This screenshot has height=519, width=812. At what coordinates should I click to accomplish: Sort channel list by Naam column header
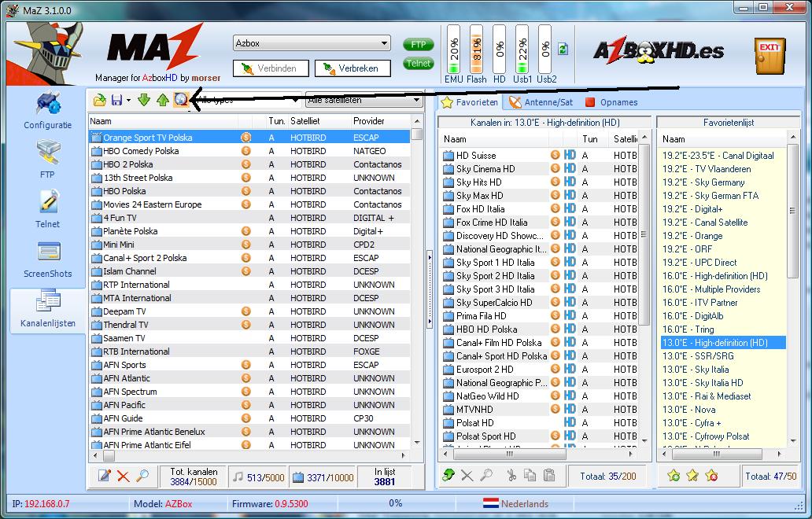(163, 121)
